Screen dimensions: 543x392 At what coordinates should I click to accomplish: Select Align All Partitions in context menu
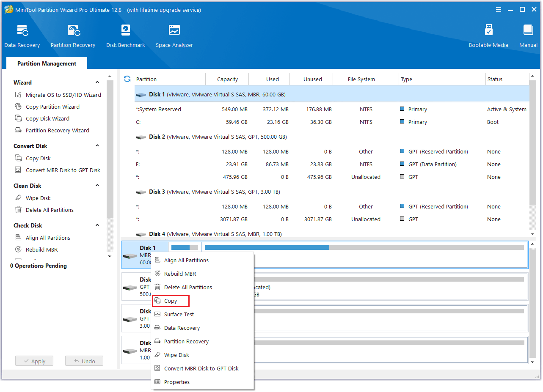(x=203, y=260)
